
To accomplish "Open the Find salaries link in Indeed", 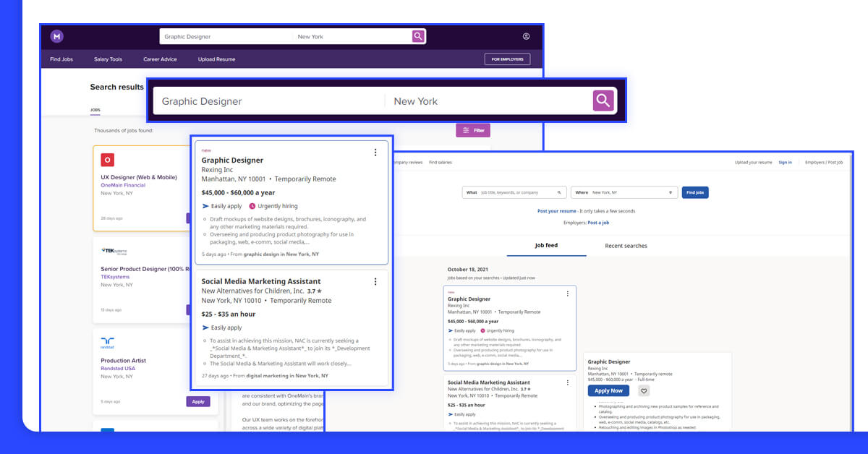I will pyautogui.click(x=440, y=163).
